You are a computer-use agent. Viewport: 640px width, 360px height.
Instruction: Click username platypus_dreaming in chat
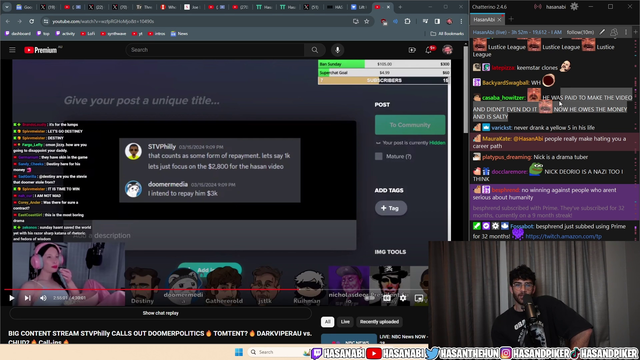click(x=507, y=157)
